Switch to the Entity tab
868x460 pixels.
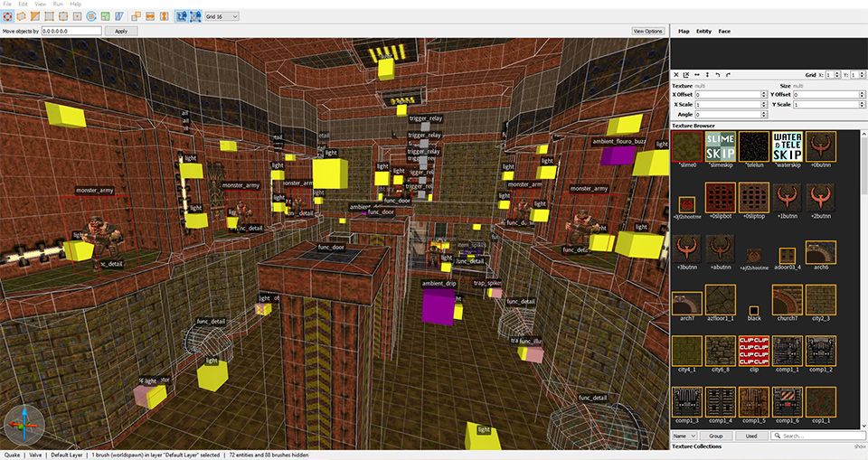pos(703,31)
